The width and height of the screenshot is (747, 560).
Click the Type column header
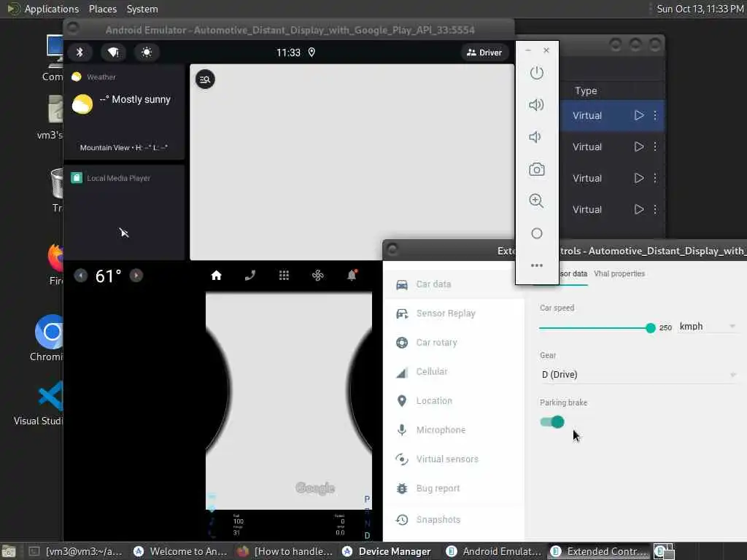tap(586, 90)
